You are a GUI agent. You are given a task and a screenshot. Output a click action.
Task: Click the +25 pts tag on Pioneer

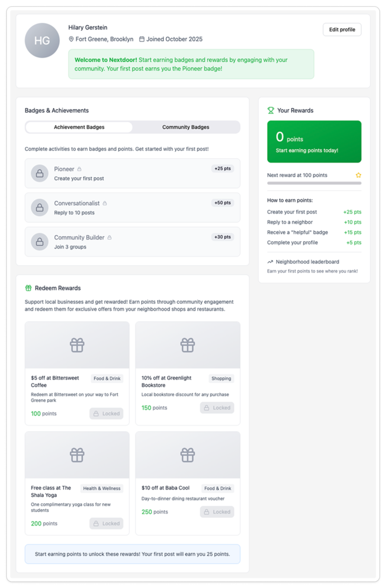tap(222, 169)
